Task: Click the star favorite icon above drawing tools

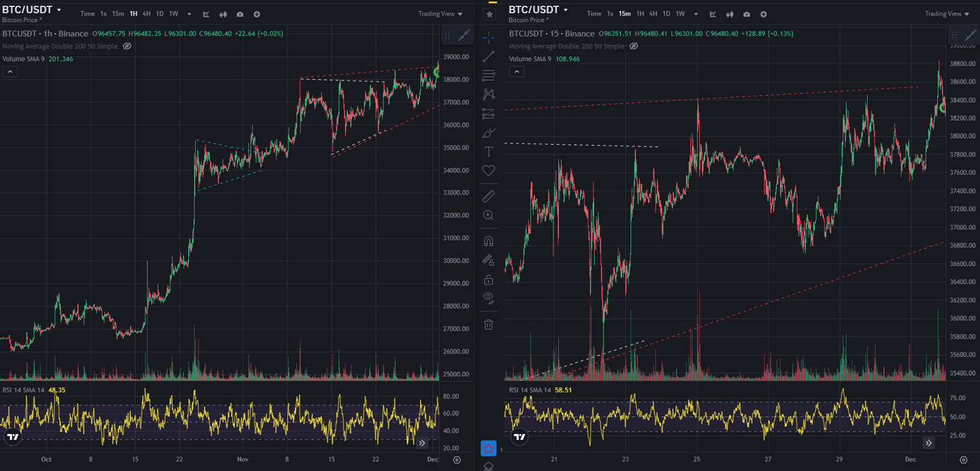Action: (x=489, y=14)
